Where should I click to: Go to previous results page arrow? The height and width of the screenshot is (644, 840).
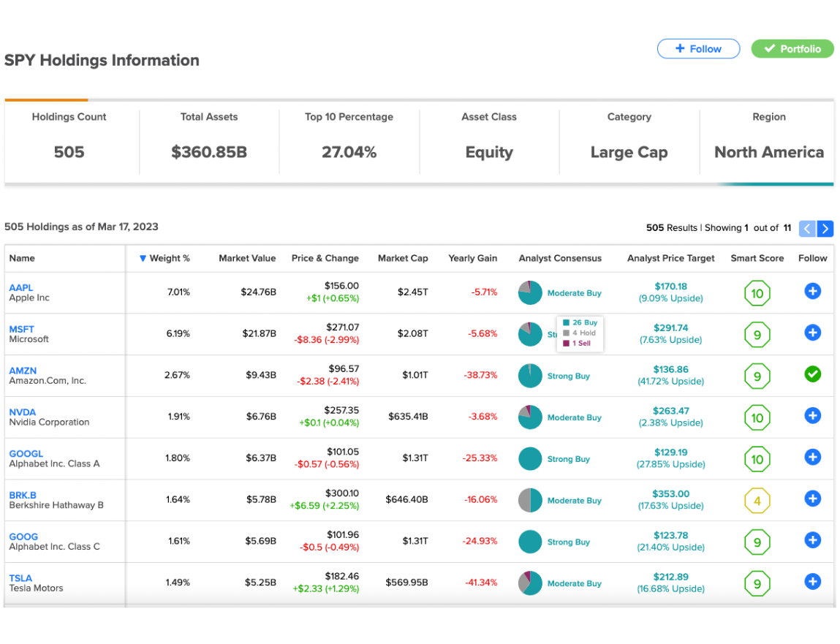click(807, 228)
